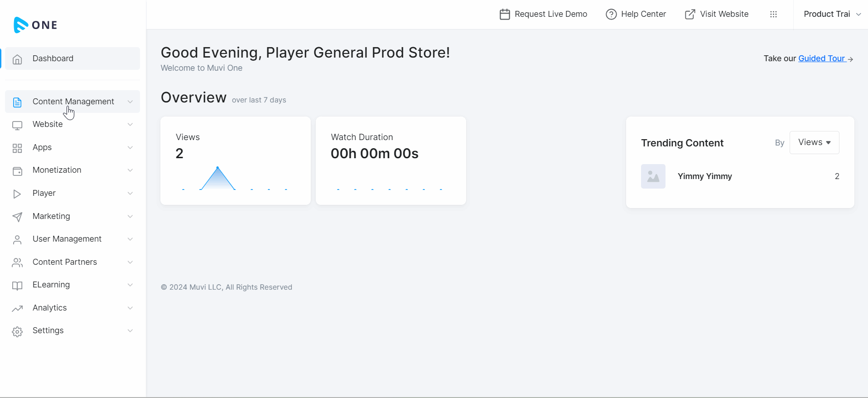Image resolution: width=868 pixels, height=398 pixels.
Task: Open the Trending Content Views dropdown
Action: tap(814, 142)
